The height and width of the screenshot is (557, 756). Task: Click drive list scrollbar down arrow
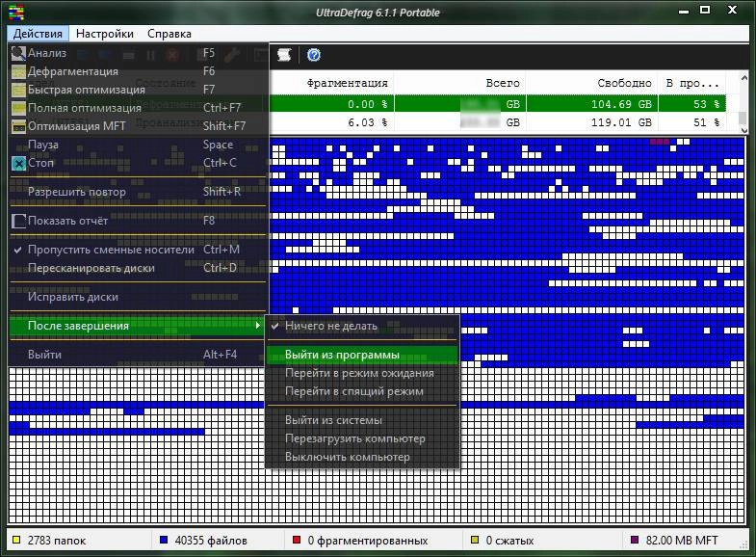click(x=743, y=130)
